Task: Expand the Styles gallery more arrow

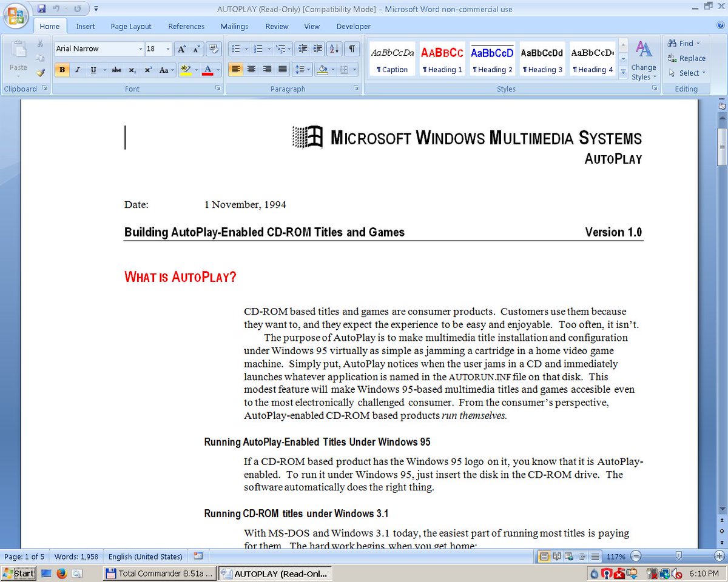Action: tap(623, 72)
